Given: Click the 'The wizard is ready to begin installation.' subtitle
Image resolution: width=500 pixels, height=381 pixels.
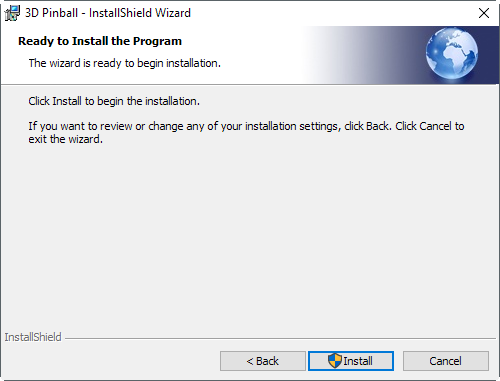Looking at the screenshot, I should [125, 63].
